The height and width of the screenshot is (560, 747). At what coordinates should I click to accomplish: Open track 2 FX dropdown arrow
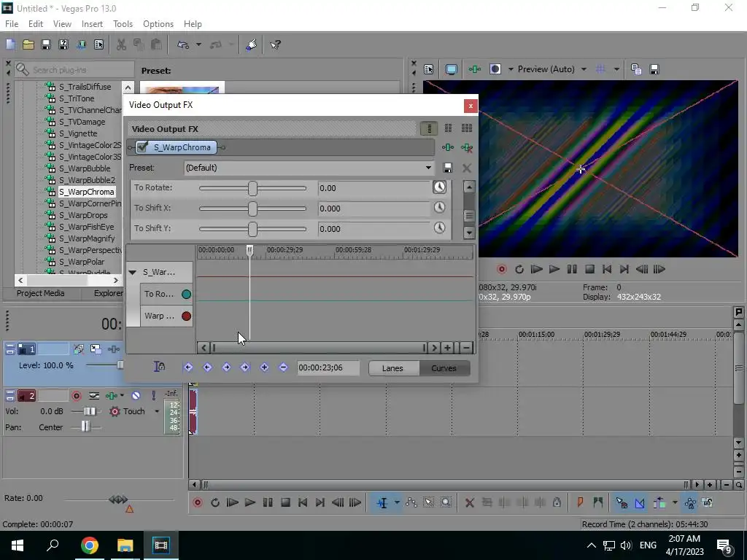click(122, 396)
